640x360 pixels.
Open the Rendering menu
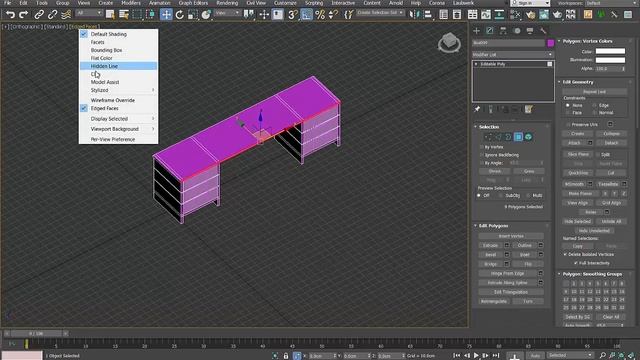point(227,3)
